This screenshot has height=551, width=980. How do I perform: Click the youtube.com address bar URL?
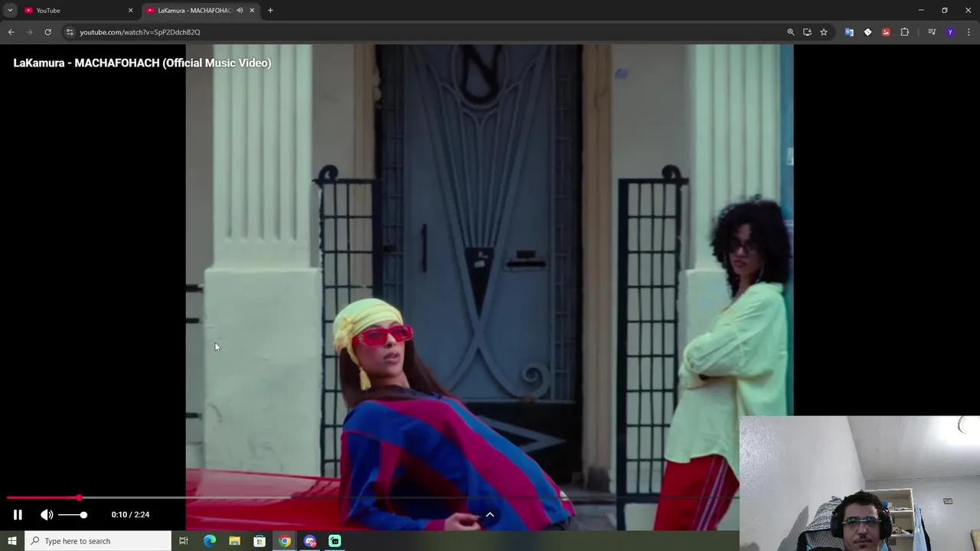pos(140,32)
